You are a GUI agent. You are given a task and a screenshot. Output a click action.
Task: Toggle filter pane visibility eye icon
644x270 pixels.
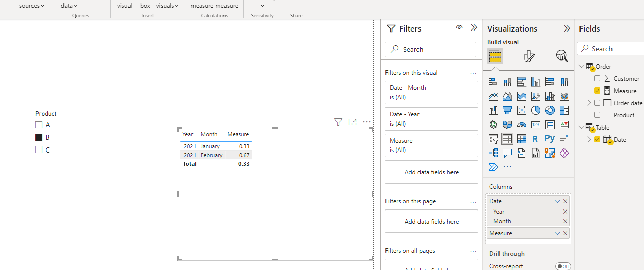pos(459,28)
